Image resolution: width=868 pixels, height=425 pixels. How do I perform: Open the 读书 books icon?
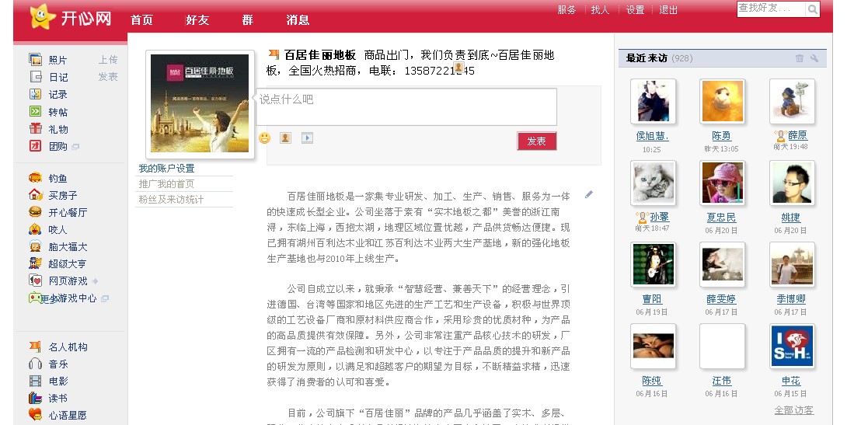pyautogui.click(x=36, y=398)
